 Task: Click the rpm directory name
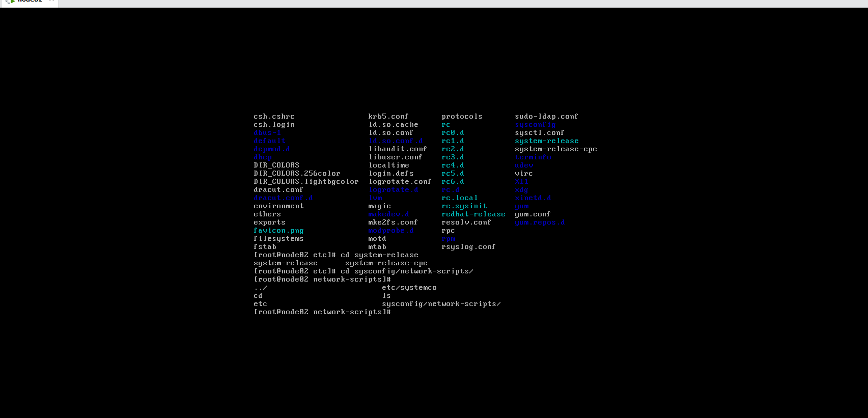[x=448, y=239]
